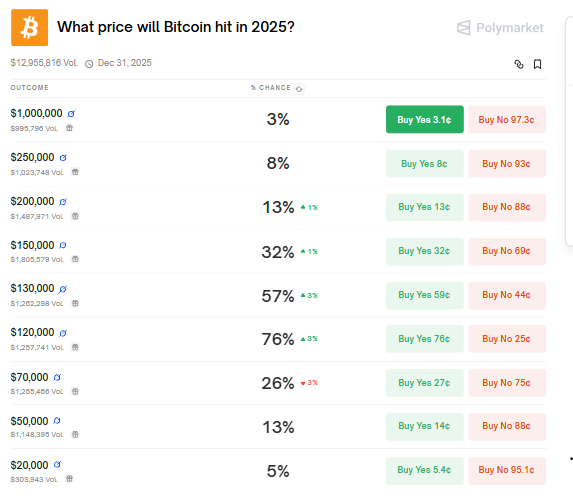Click the gift icon under $200,000
573x502 pixels.
75,216
